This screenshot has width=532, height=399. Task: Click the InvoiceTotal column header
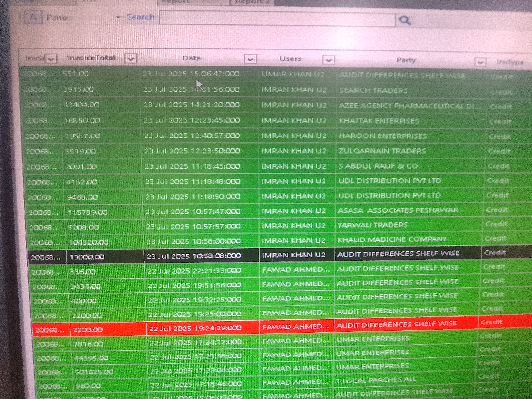tap(91, 58)
